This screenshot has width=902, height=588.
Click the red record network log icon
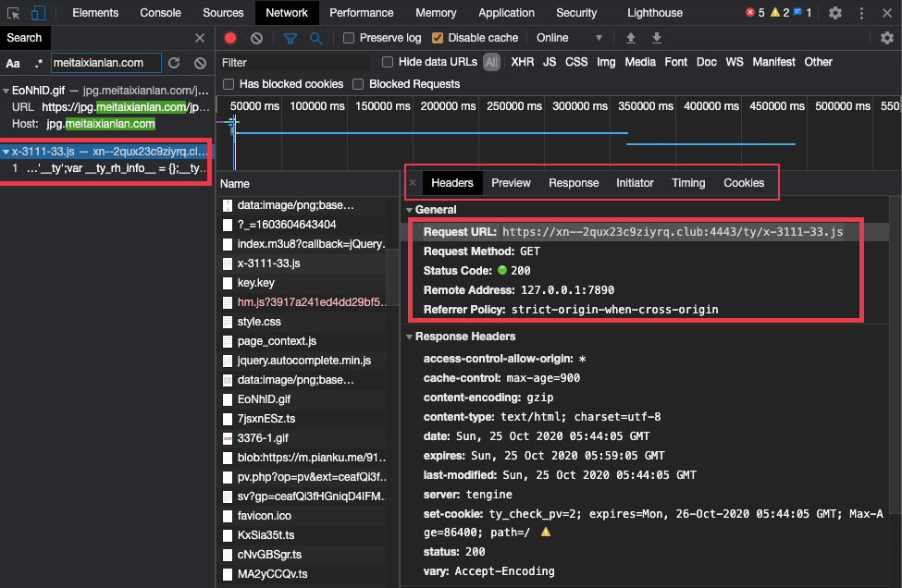[x=230, y=38]
